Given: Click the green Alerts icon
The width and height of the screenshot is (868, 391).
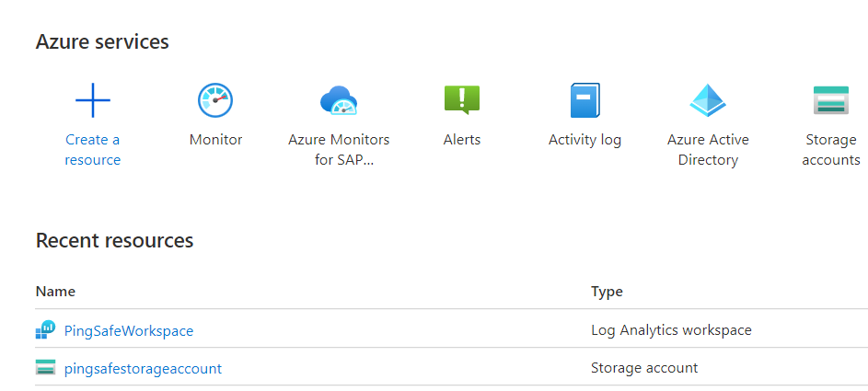Looking at the screenshot, I should pyautogui.click(x=462, y=99).
